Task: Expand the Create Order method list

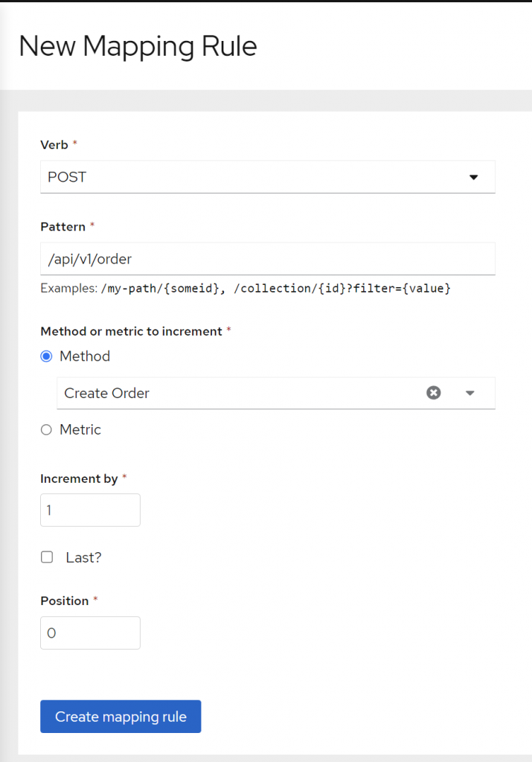Action: [x=470, y=393]
